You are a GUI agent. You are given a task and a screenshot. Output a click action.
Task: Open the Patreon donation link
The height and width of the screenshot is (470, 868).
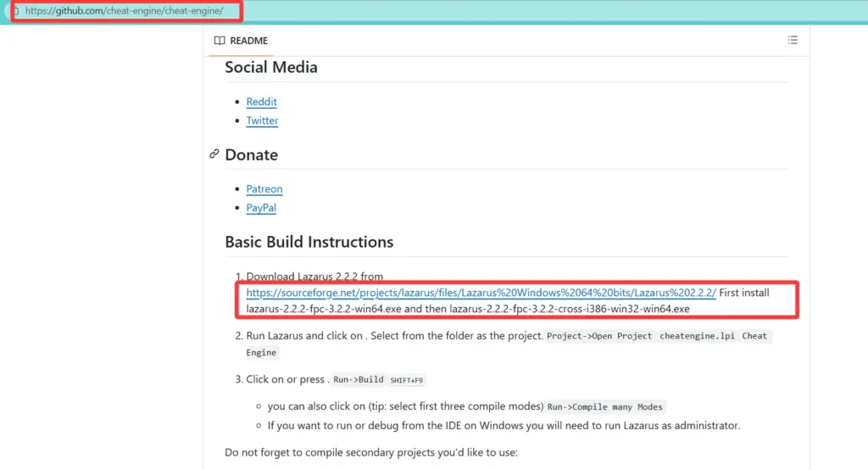point(264,188)
